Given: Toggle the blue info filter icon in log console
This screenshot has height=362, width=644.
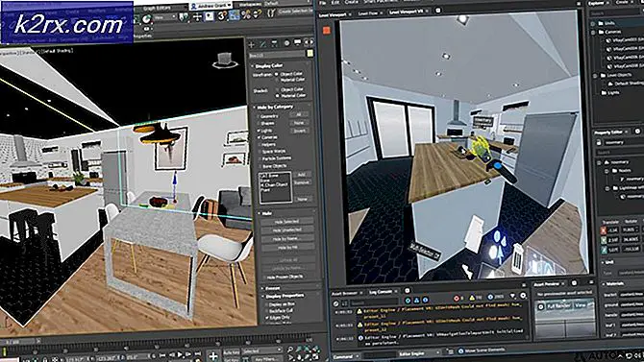Looking at the screenshot, I should pos(490,297).
